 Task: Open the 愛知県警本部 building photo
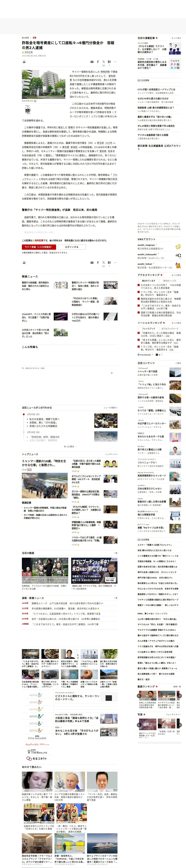click(x=44, y=84)
